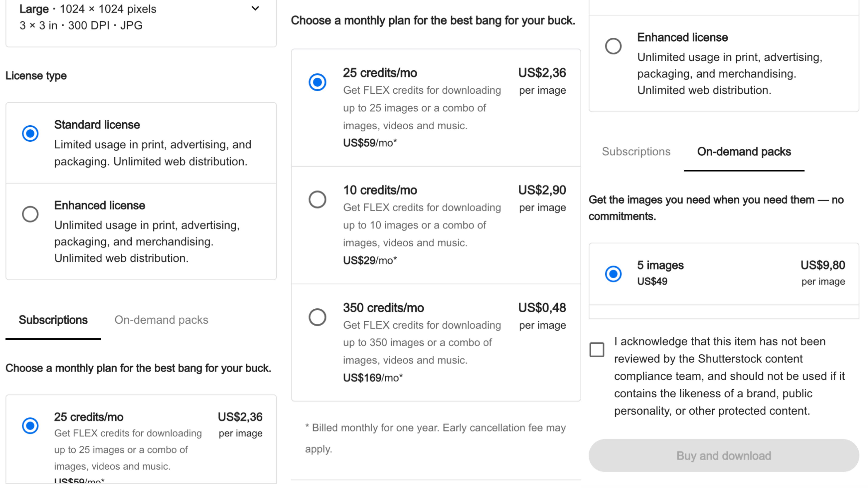The image size is (868, 488).
Task: Select the 5 images on-demand pack
Action: (613, 274)
